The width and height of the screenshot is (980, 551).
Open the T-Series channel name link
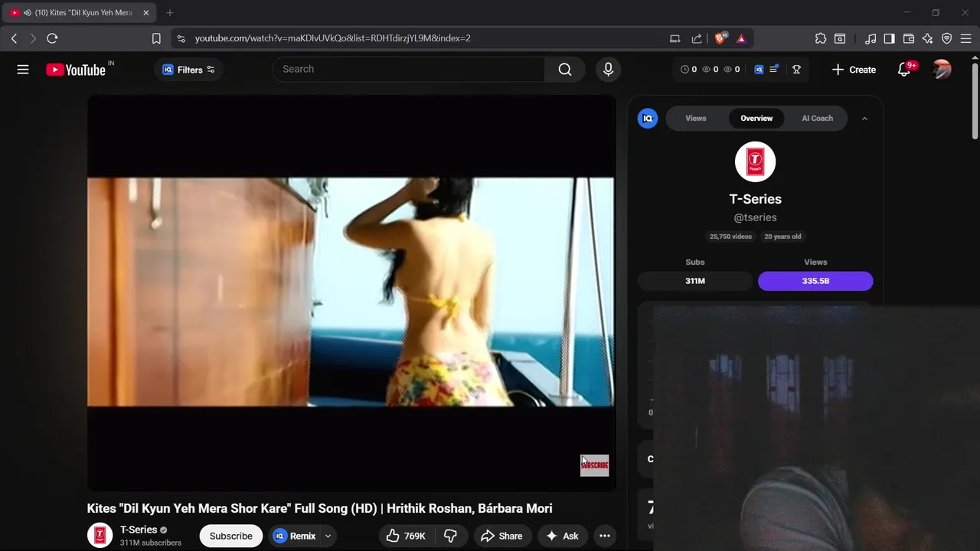point(139,530)
